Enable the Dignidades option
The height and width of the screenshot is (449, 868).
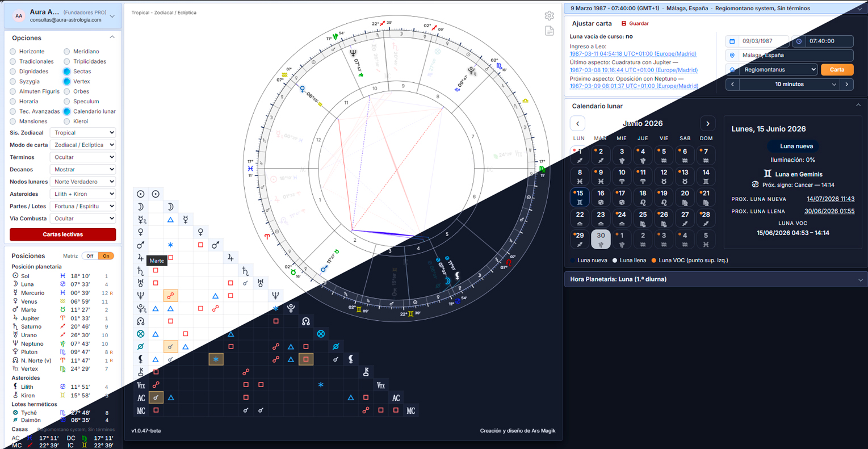[13, 72]
